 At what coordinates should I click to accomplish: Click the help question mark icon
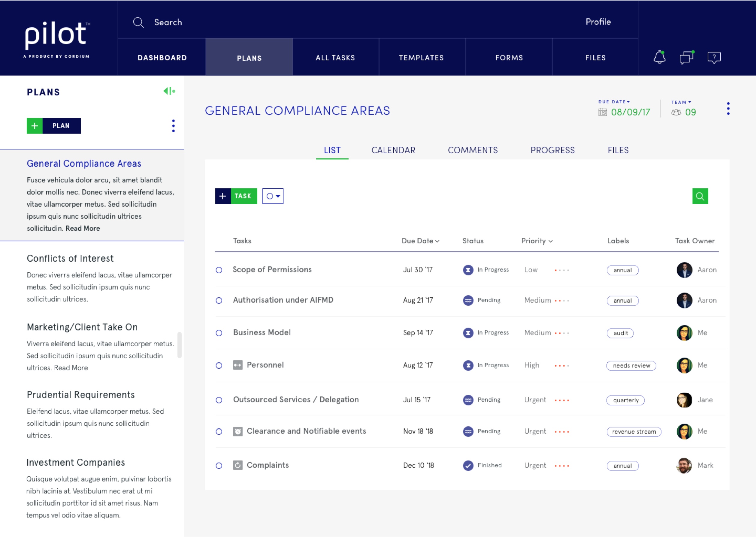(x=714, y=58)
